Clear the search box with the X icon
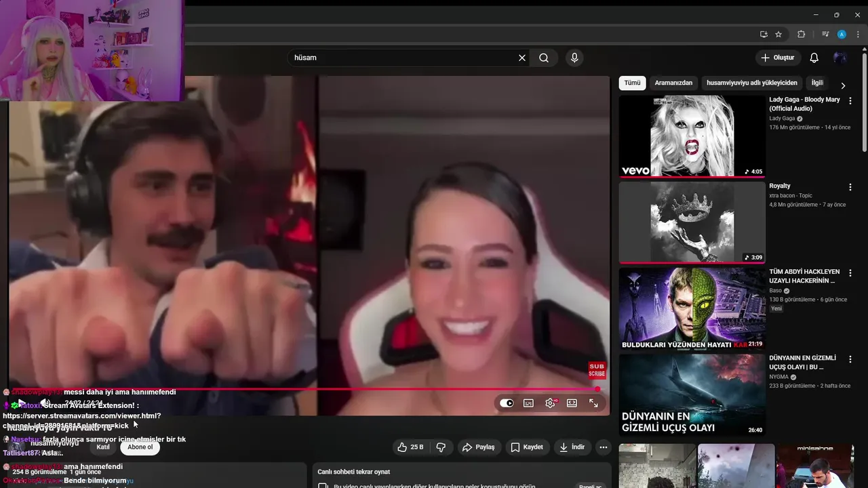The height and width of the screenshot is (488, 868). 522,58
